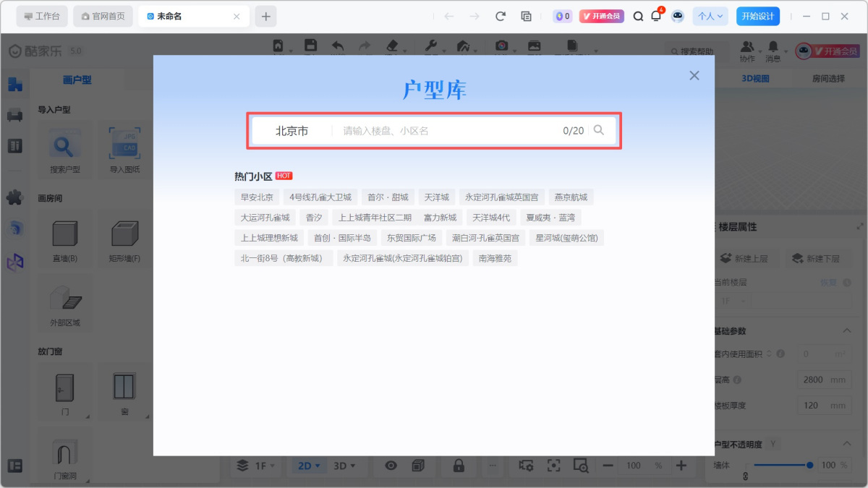This screenshot has width=868, height=488.
Task: Click 开通会员 in the top tab bar
Action: (601, 16)
